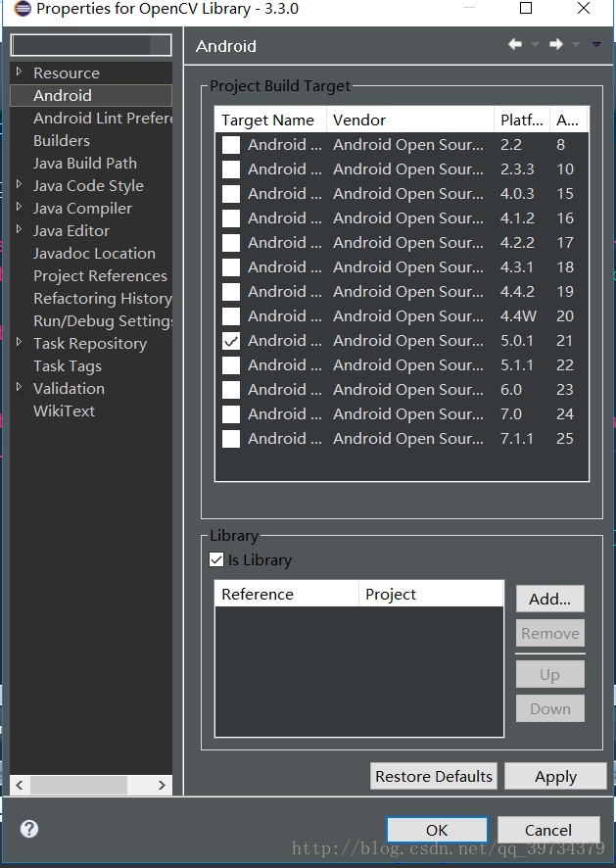616x868 pixels.
Task: Click the Reference column header
Action: pos(287,594)
